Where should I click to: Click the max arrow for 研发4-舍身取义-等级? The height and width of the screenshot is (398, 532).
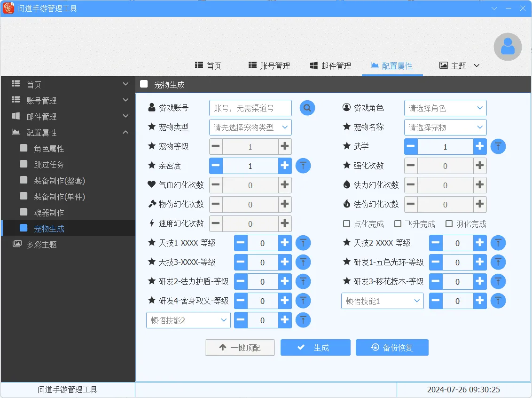tap(303, 301)
